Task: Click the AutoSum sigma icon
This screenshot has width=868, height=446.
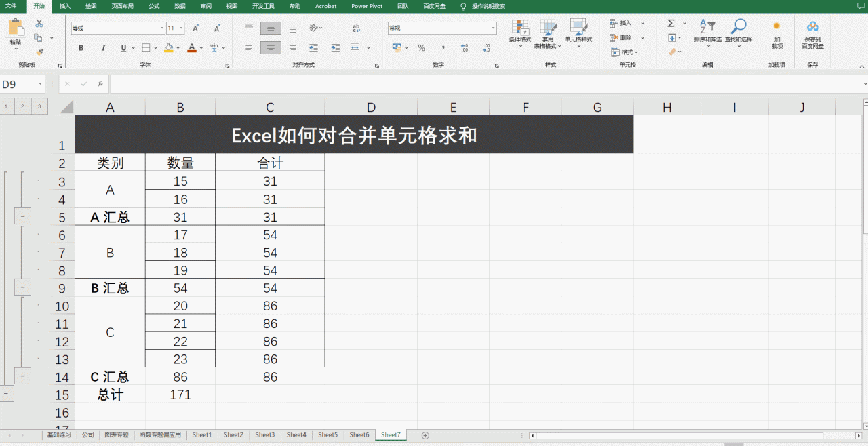Action: point(671,23)
